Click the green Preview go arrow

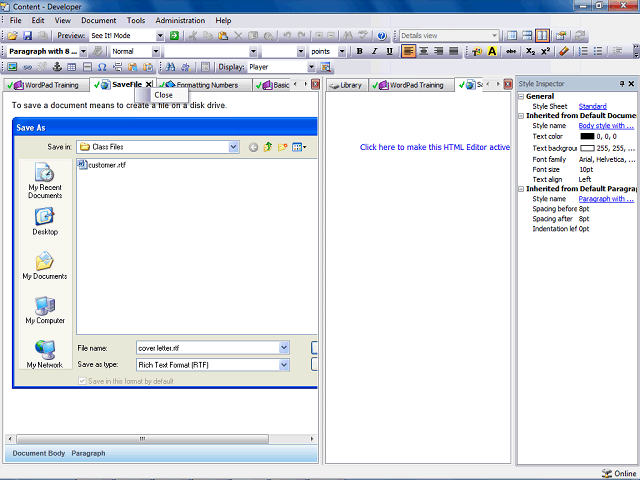174,36
